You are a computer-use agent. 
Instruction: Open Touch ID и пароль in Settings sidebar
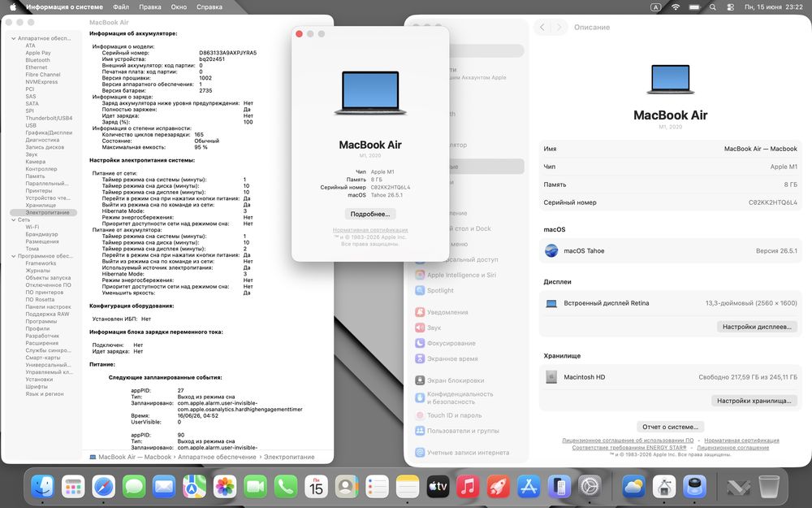coord(448,415)
